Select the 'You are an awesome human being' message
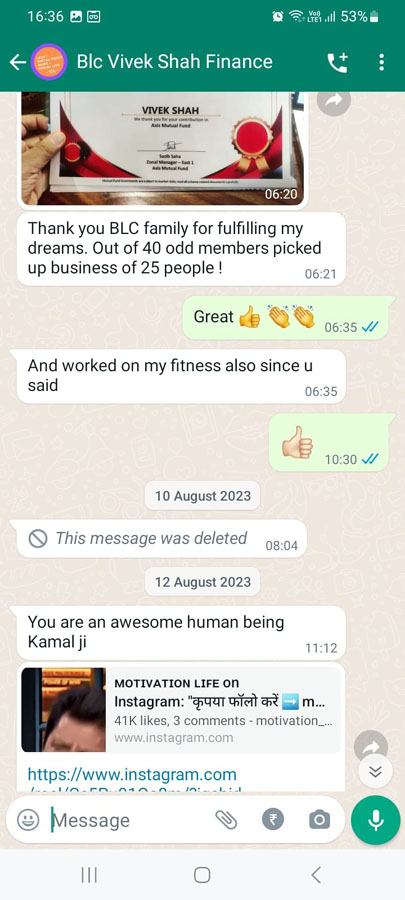Image resolution: width=405 pixels, height=900 pixels. [181, 633]
